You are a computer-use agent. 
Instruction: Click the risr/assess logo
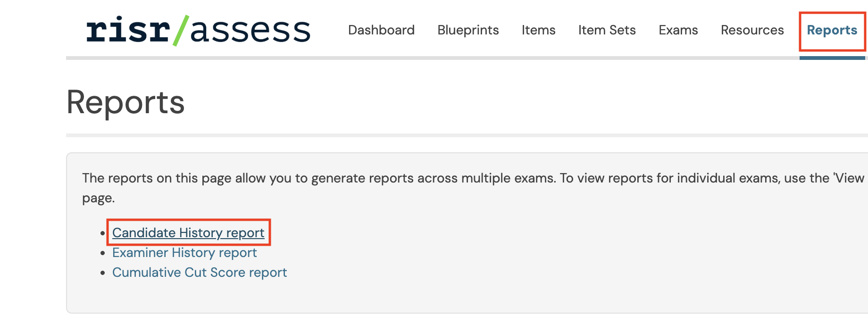point(198,30)
